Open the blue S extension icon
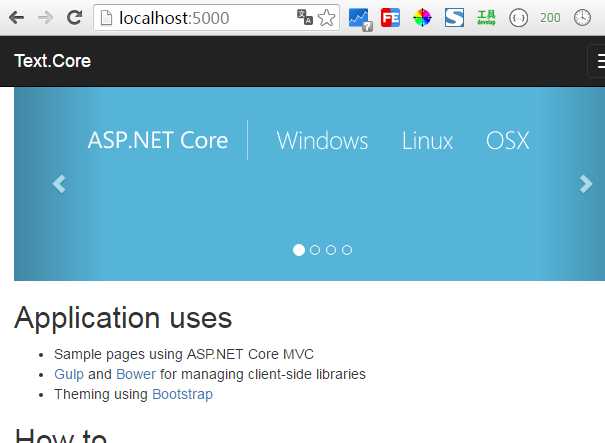 454,18
